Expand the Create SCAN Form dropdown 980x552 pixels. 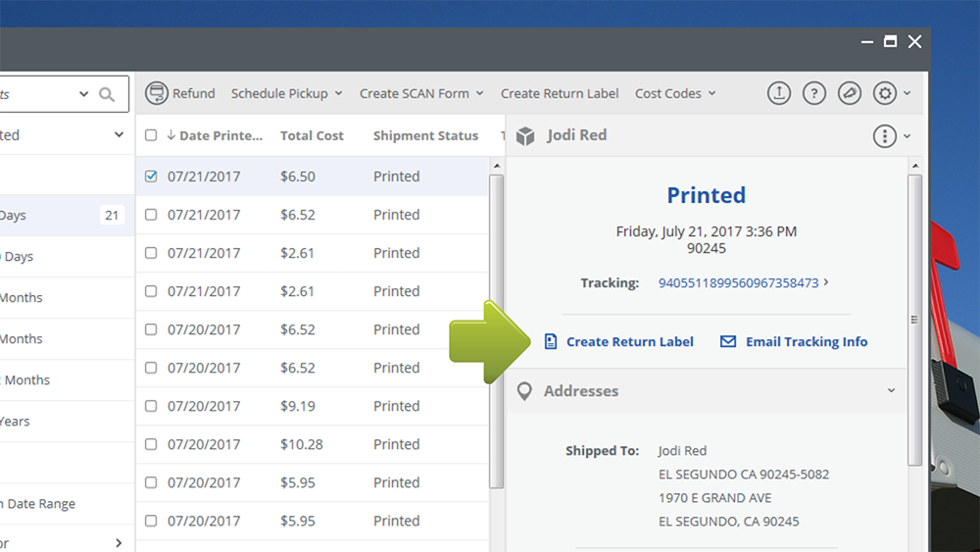(x=421, y=93)
